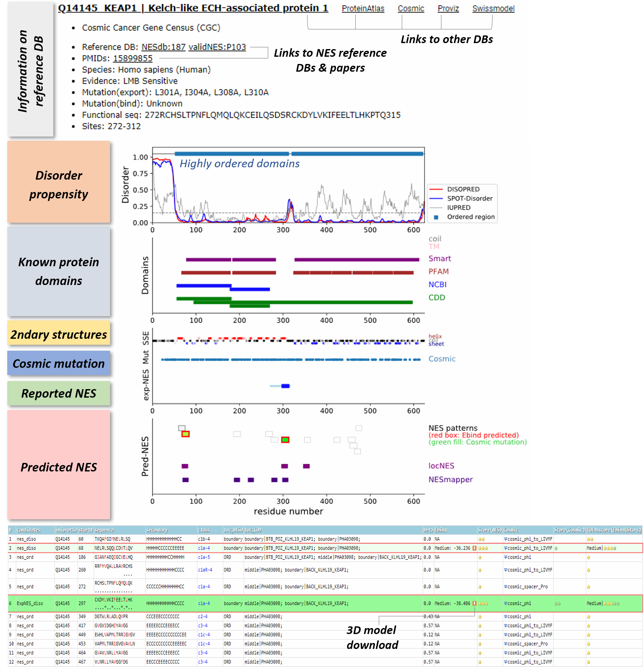Click the green Cosmic score star in row 2
This screenshot has width=644, height=669.
click(x=556, y=548)
